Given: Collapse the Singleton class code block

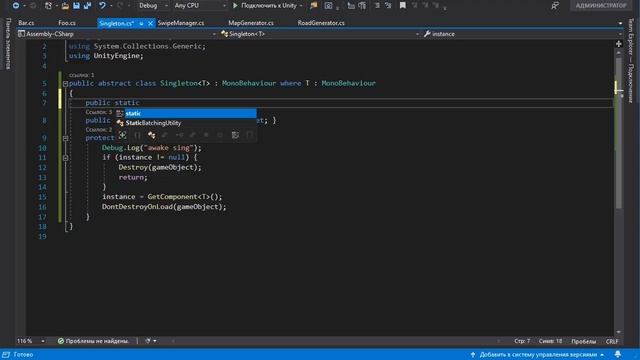Looking at the screenshot, I should 65,84.
